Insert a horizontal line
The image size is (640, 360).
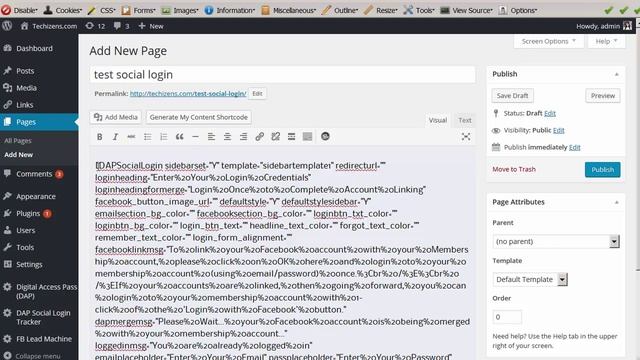(196, 137)
